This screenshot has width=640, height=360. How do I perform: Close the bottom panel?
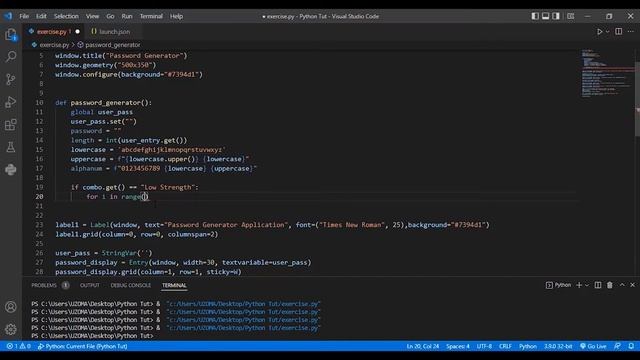632,285
